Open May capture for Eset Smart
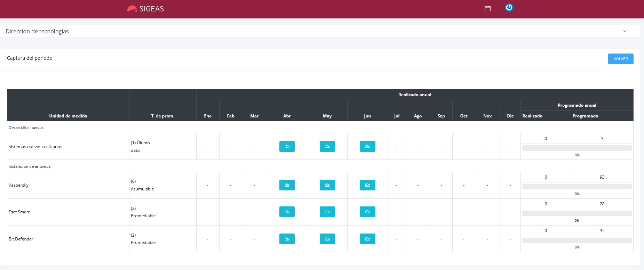Screen dimensions: 644x270 tap(327, 212)
